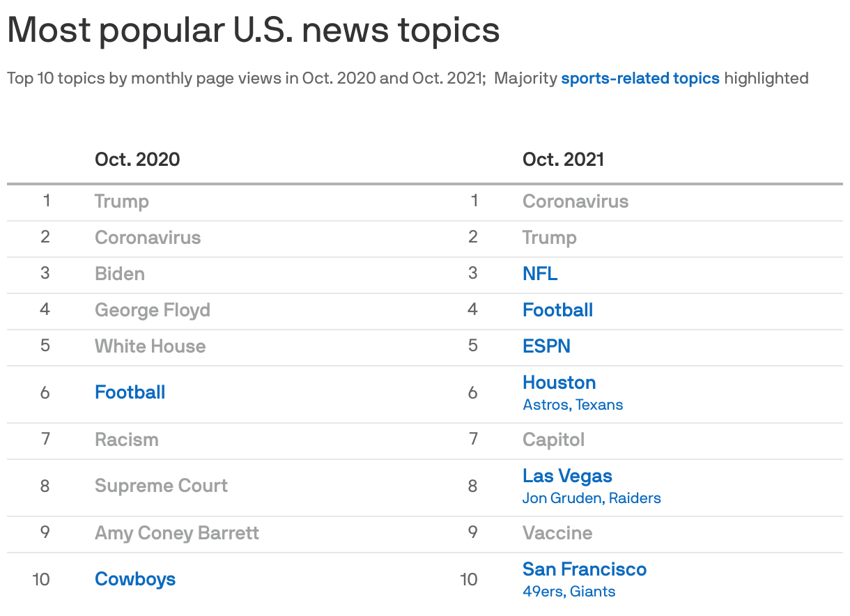Click the San Francisco topic link

click(584, 569)
